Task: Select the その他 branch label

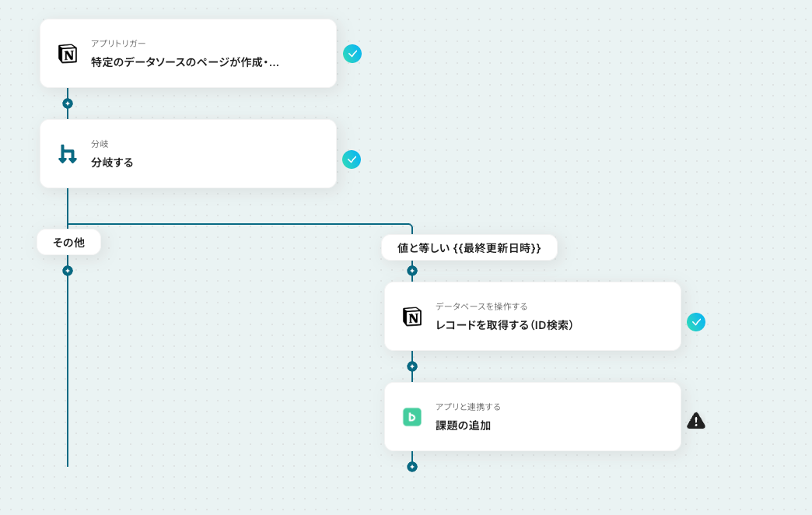Action: click(x=69, y=243)
